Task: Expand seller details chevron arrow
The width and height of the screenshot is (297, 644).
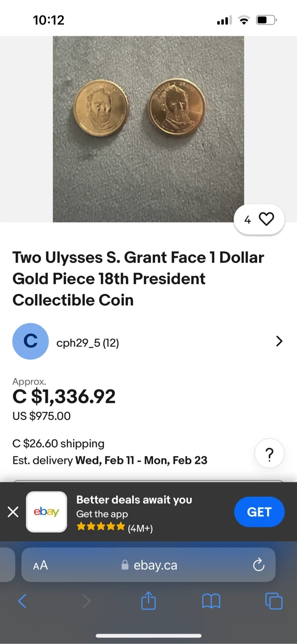Action: pyautogui.click(x=279, y=341)
